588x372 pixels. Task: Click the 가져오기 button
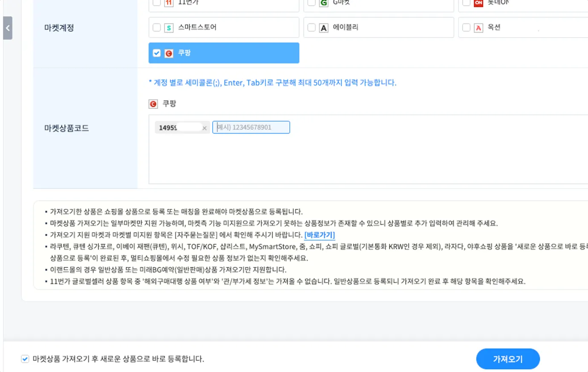click(508, 359)
